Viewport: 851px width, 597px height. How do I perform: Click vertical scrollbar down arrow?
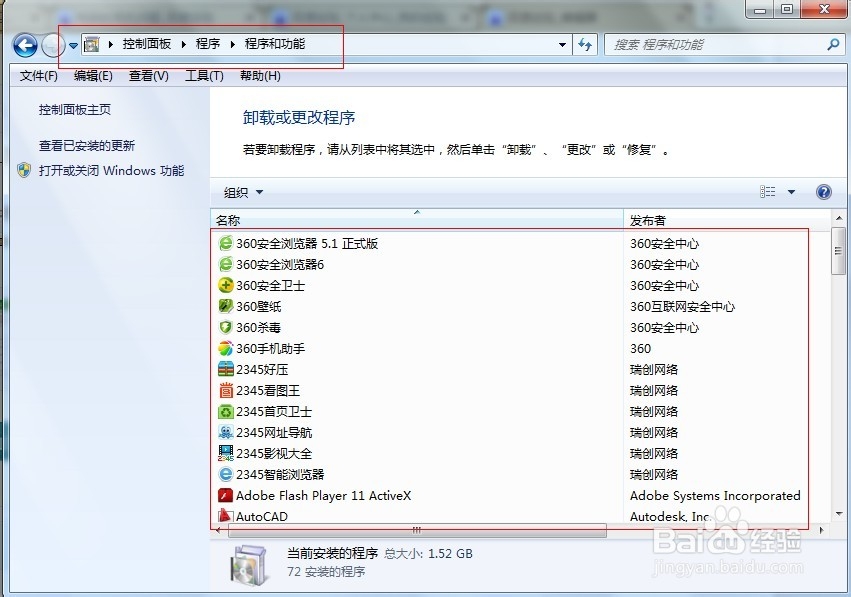pyautogui.click(x=839, y=514)
